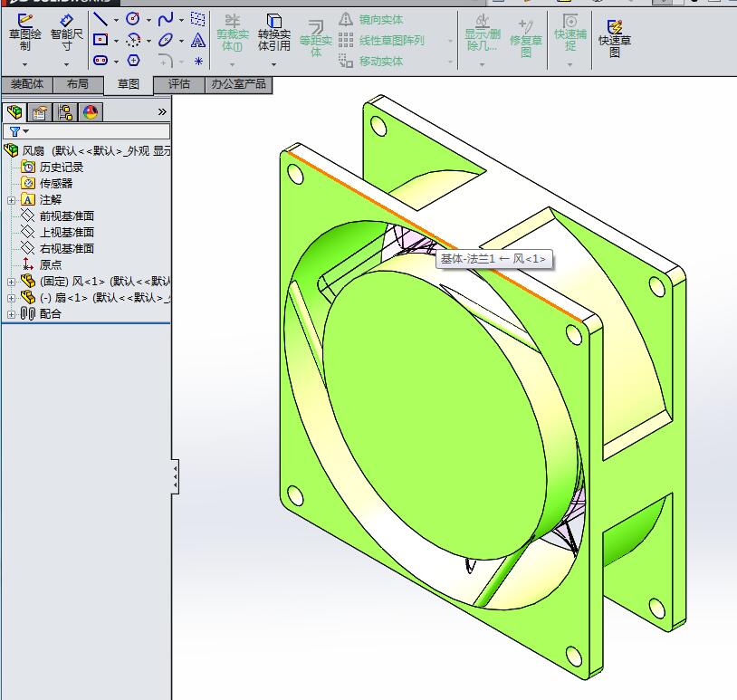Expand the (固定) 风<1> component
The height and width of the screenshot is (700, 737).
tap(11, 282)
